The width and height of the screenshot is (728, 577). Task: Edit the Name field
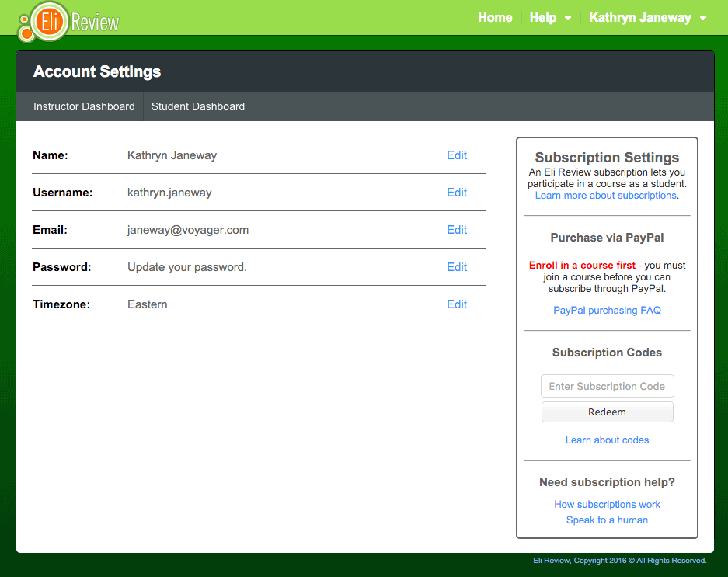pos(457,155)
